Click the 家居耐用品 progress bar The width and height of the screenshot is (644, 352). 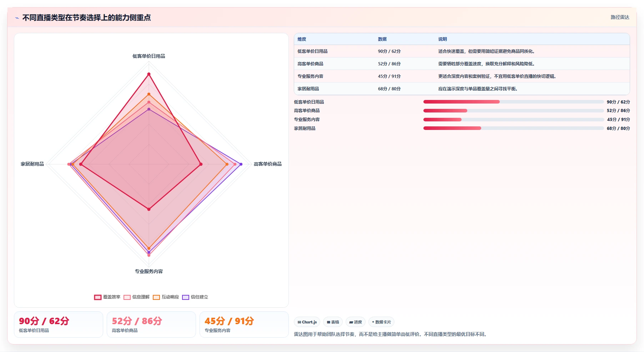(x=513, y=128)
